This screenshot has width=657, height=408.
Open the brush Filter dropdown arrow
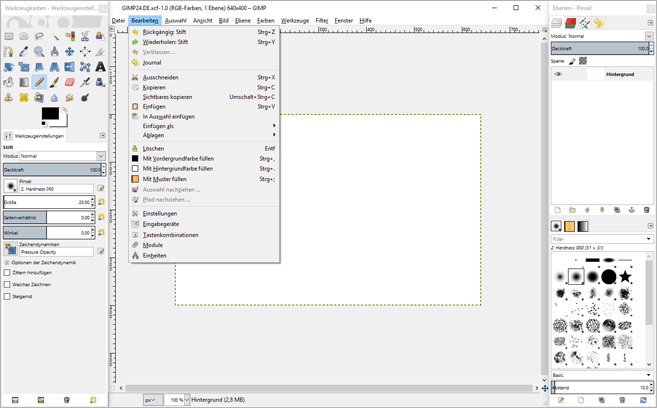649,239
